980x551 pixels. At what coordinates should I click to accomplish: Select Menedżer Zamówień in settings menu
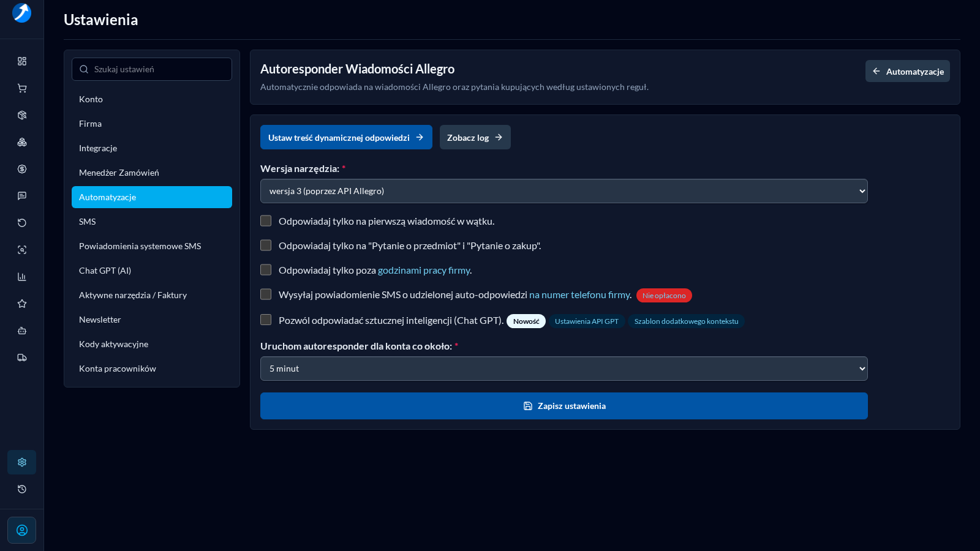point(152,173)
